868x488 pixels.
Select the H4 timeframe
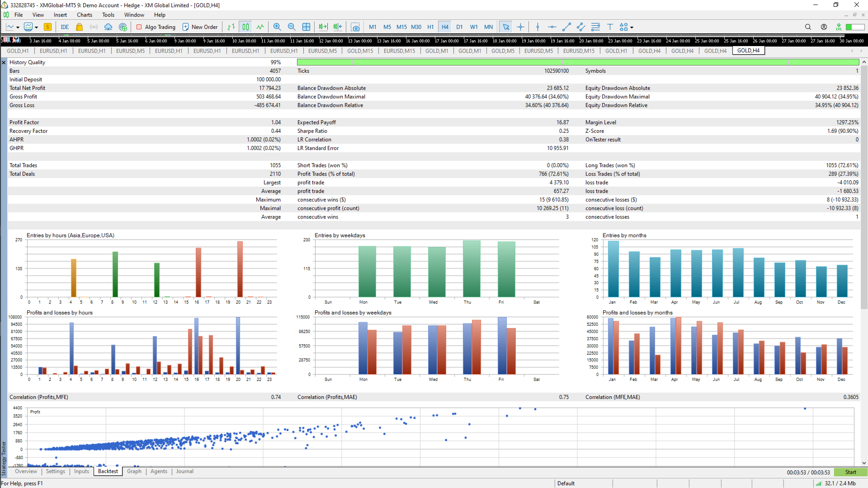(x=445, y=27)
